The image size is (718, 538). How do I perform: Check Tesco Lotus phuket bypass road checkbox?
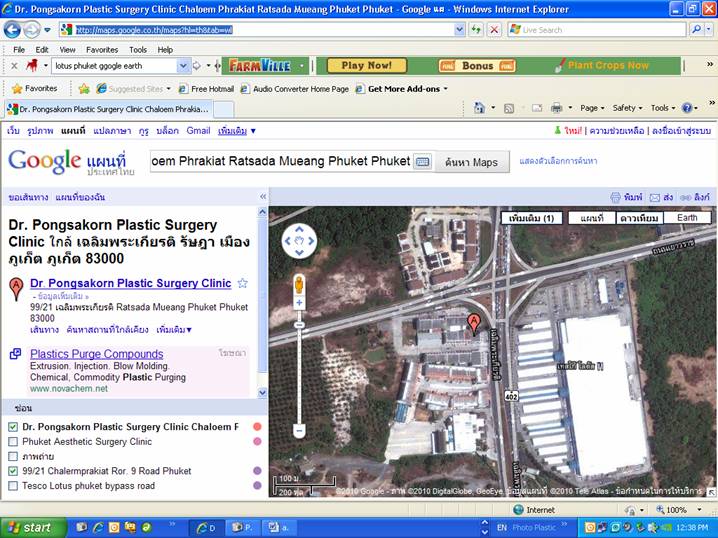click(x=13, y=486)
